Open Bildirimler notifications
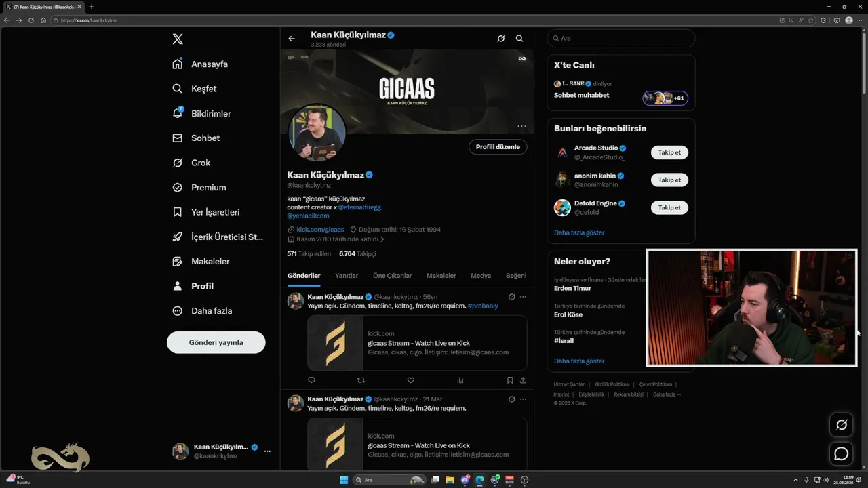This screenshot has height=488, width=868. pyautogui.click(x=201, y=113)
